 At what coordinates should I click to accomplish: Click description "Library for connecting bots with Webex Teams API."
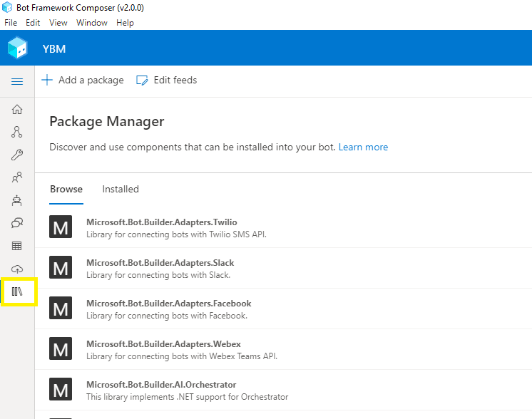pyautogui.click(x=182, y=356)
